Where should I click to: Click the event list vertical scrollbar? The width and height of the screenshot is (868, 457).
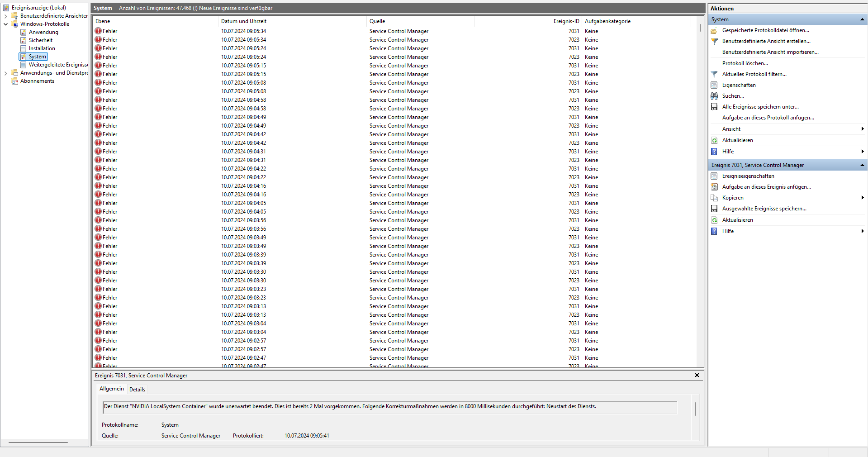[x=701, y=181]
